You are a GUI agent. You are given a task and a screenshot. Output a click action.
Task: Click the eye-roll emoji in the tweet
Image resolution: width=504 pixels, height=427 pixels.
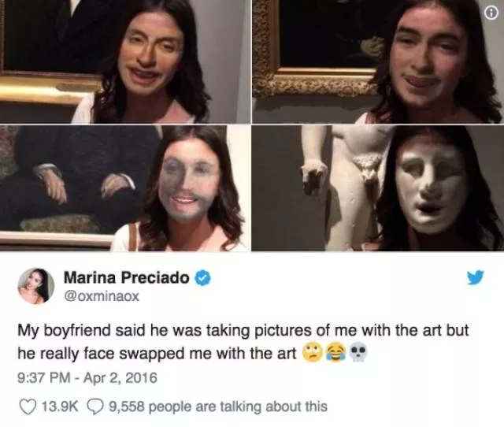[312, 354]
